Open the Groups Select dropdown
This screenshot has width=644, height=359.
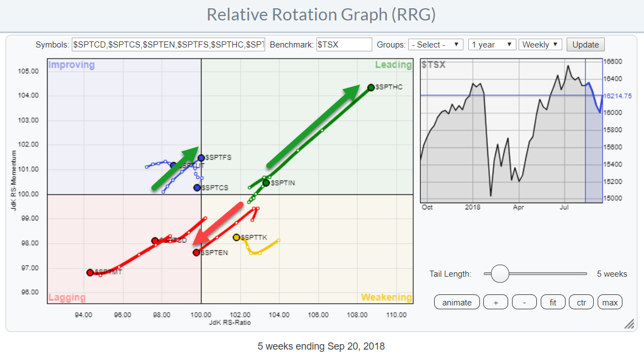click(x=435, y=44)
